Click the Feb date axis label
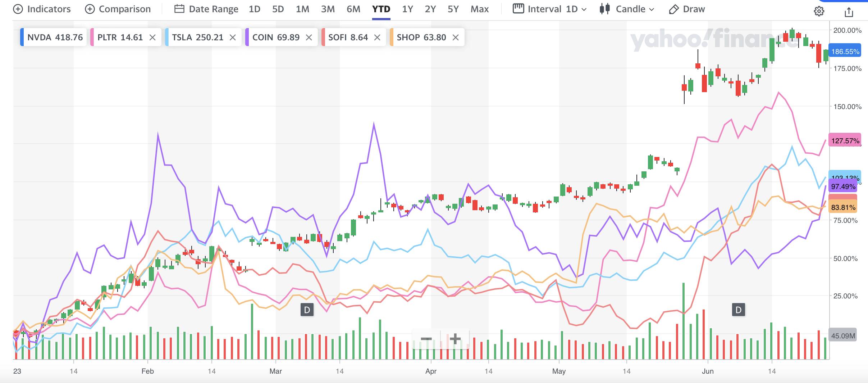The height and width of the screenshot is (383, 868). point(147,371)
